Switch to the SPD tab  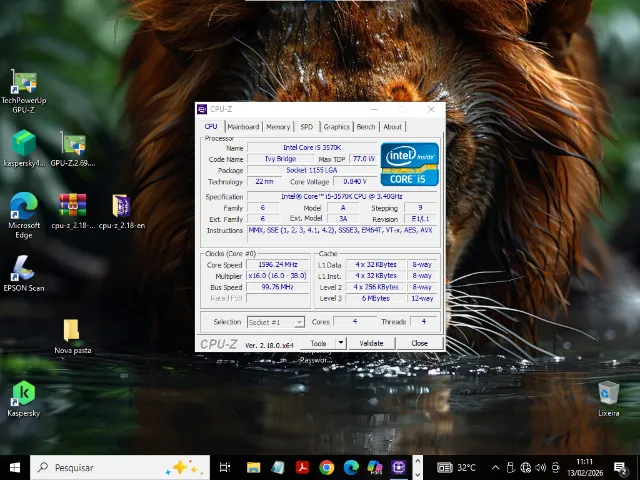(307, 127)
